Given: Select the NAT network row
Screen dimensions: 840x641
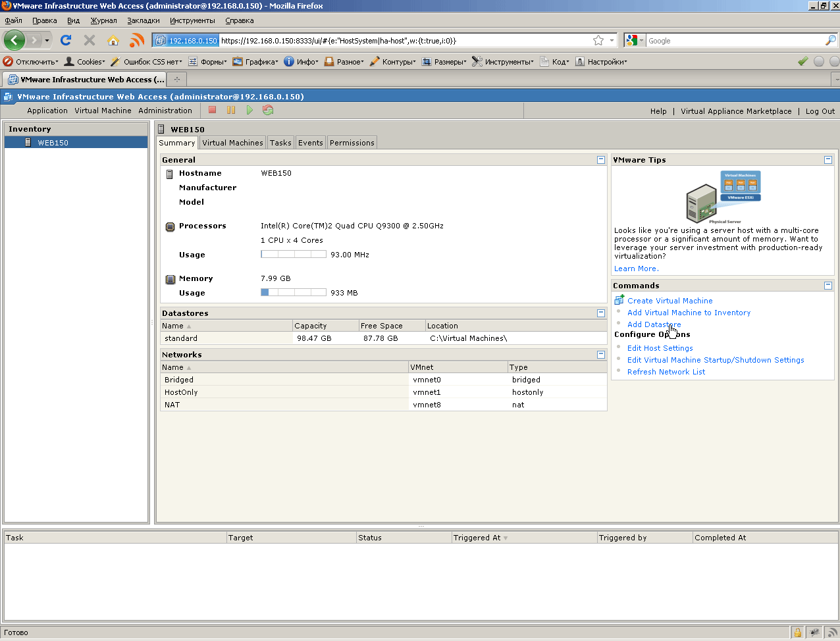Looking at the screenshot, I should coord(384,405).
